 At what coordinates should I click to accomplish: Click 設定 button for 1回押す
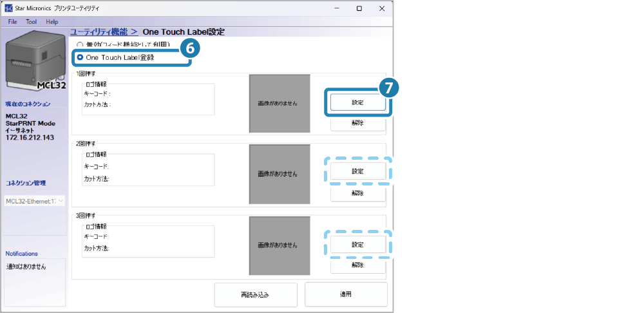click(357, 102)
